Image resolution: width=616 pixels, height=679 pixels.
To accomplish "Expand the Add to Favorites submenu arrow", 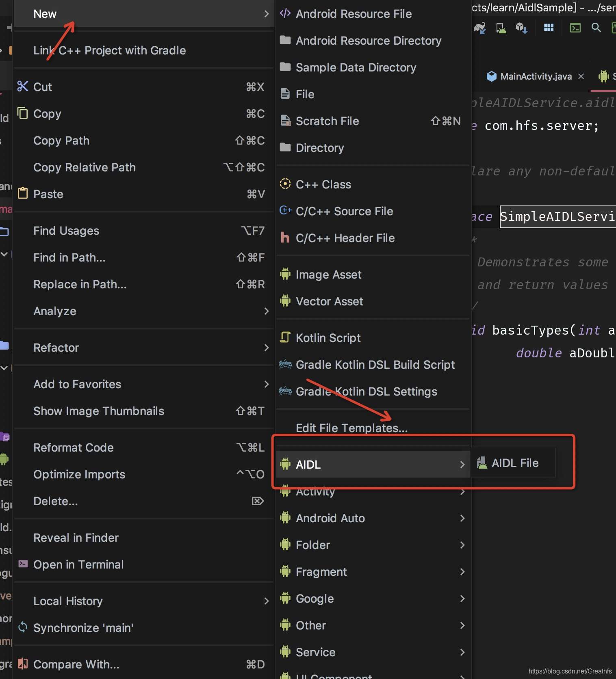I will [267, 384].
